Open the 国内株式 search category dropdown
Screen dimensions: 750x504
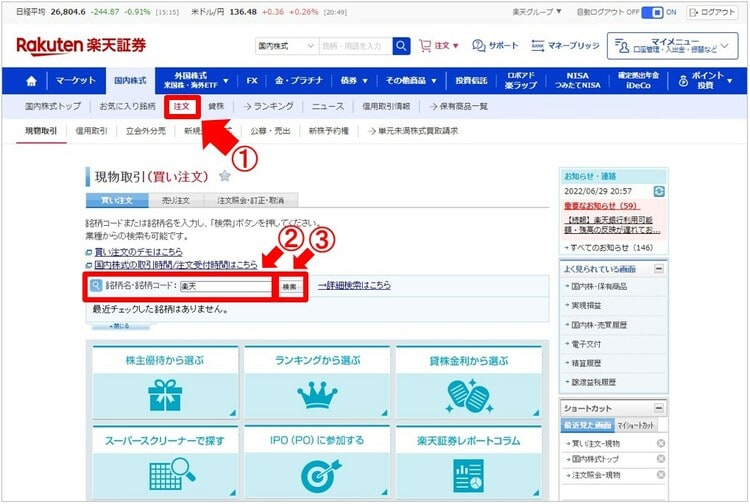(287, 46)
